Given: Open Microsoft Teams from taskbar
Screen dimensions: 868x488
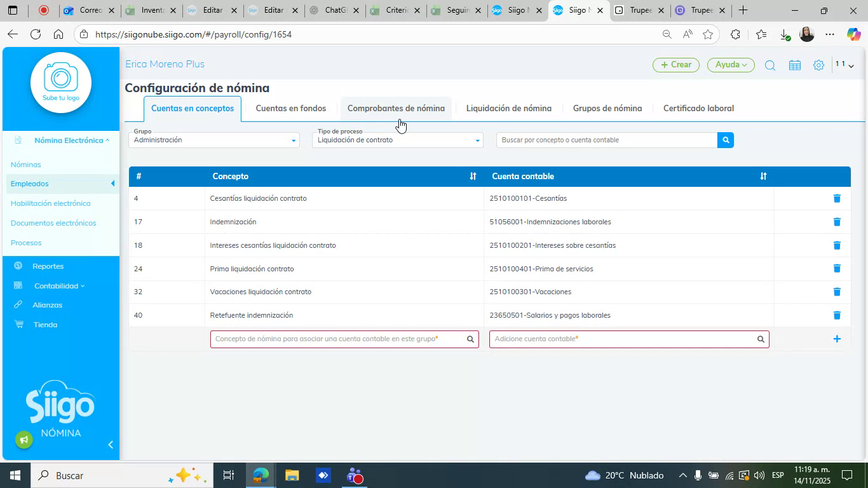Looking at the screenshot, I should pos(355,475).
